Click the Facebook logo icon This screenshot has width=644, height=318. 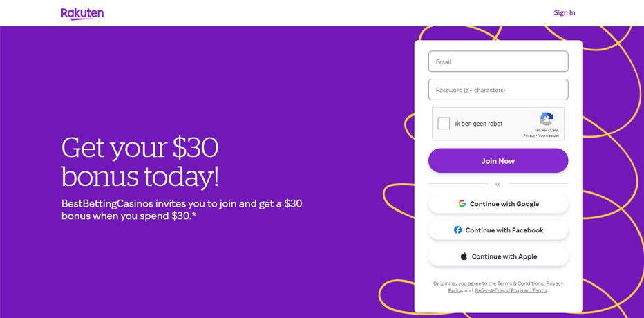tap(457, 230)
